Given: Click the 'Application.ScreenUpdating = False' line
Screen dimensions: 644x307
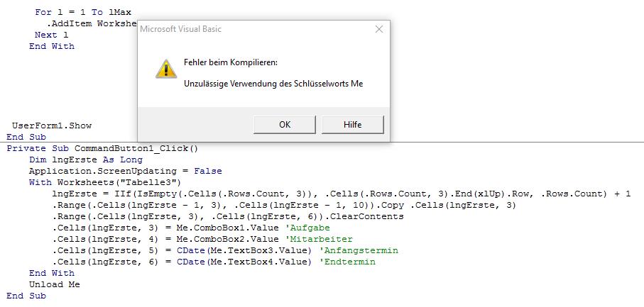Looking at the screenshot, I should [x=125, y=171].
